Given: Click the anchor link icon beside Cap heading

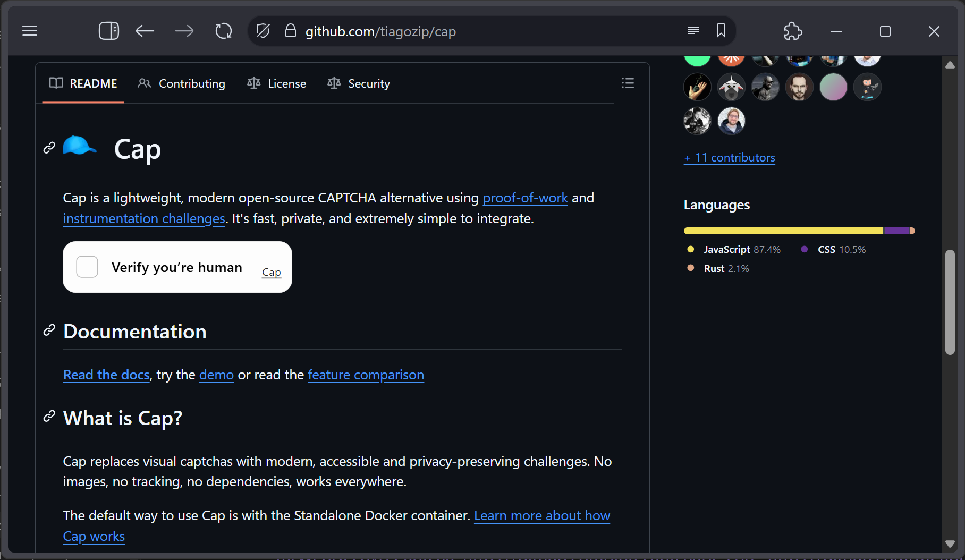Looking at the screenshot, I should [49, 148].
